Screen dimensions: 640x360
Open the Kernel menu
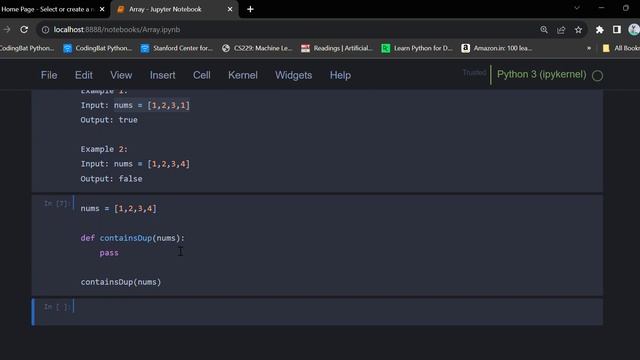pos(243,75)
